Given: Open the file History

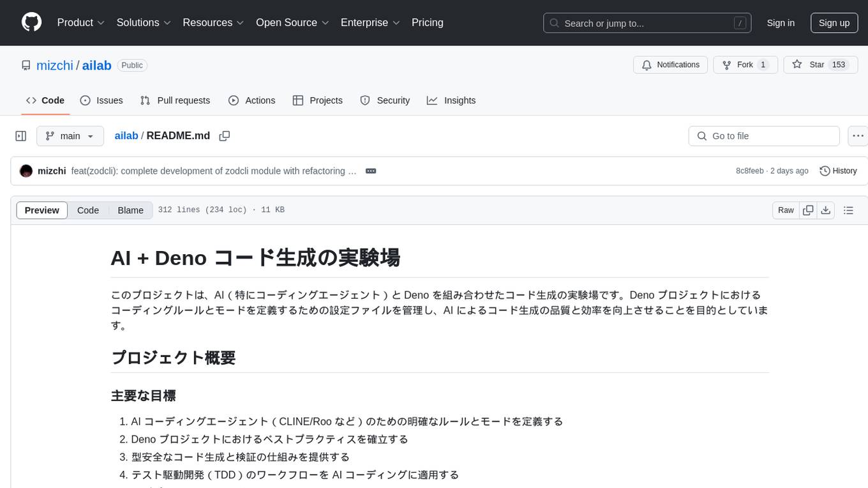Looking at the screenshot, I should pos(838,171).
